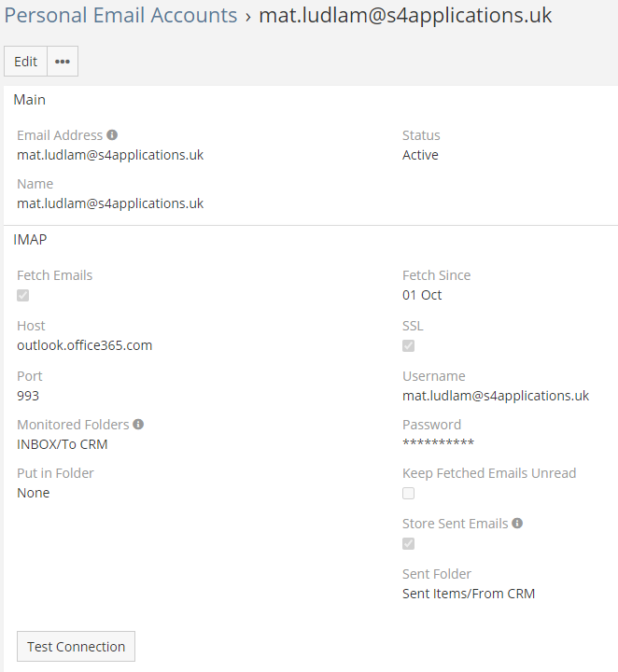Screen dimensions: 618x672
Task: Click the Fetch Since date 01 Oct
Action: pos(422,295)
